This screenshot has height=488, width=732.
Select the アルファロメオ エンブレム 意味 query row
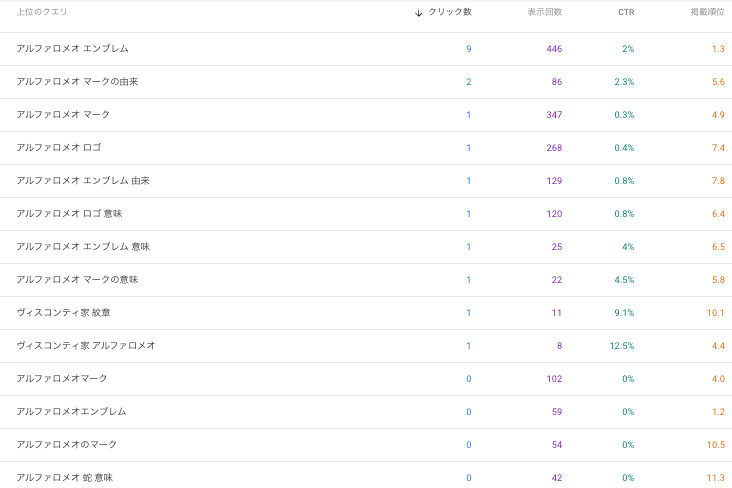pos(82,247)
